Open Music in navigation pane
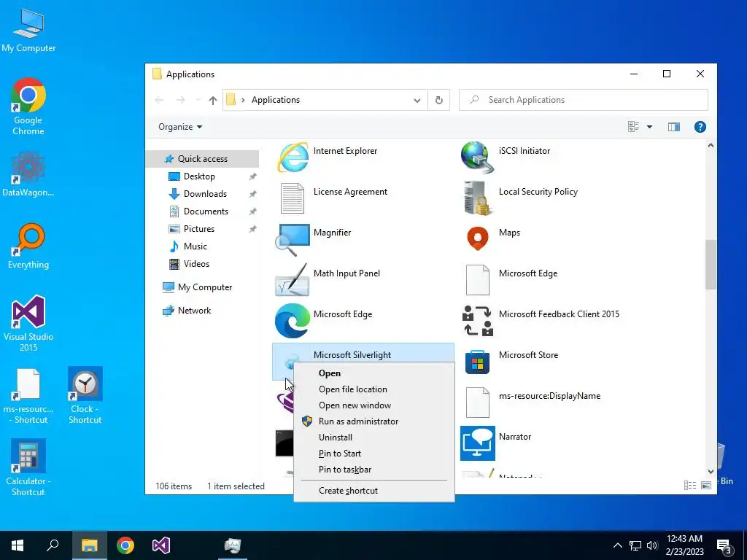Viewport: 747px width, 560px height. 196,246
